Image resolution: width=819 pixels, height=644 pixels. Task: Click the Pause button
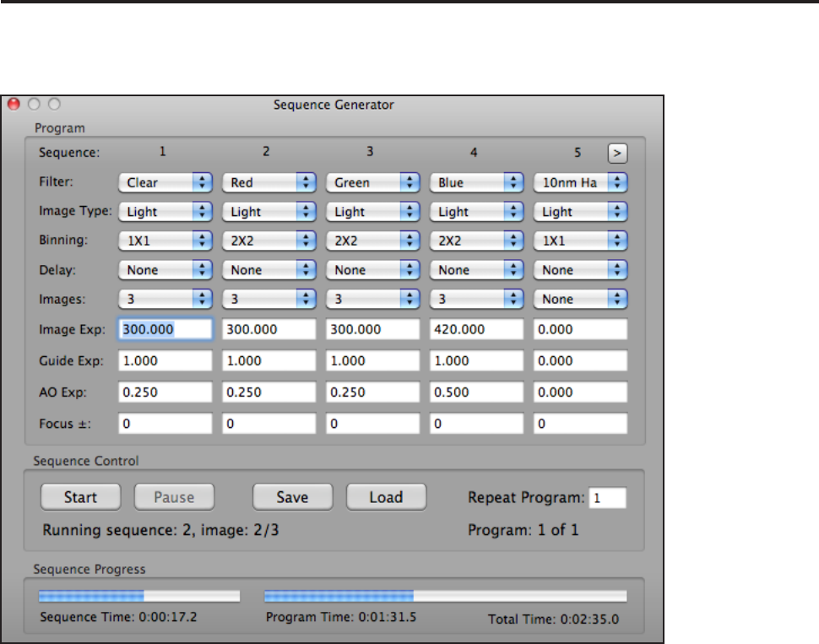(x=174, y=497)
